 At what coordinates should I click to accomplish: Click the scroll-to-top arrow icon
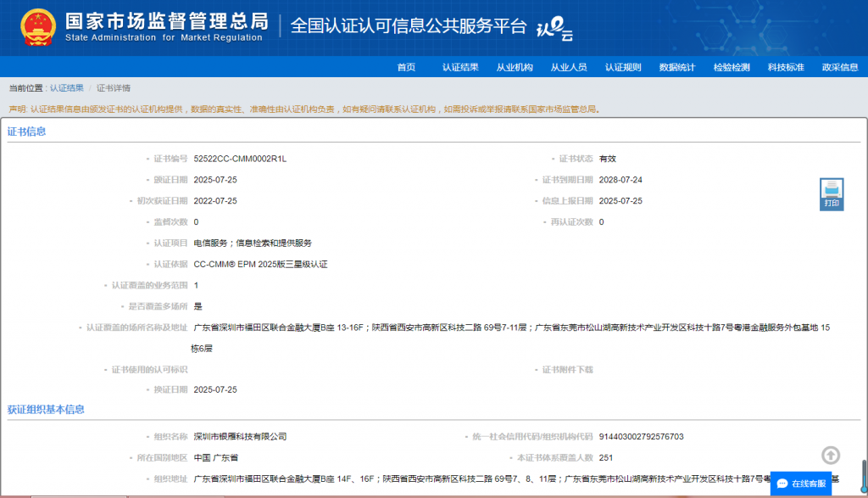coord(831,456)
